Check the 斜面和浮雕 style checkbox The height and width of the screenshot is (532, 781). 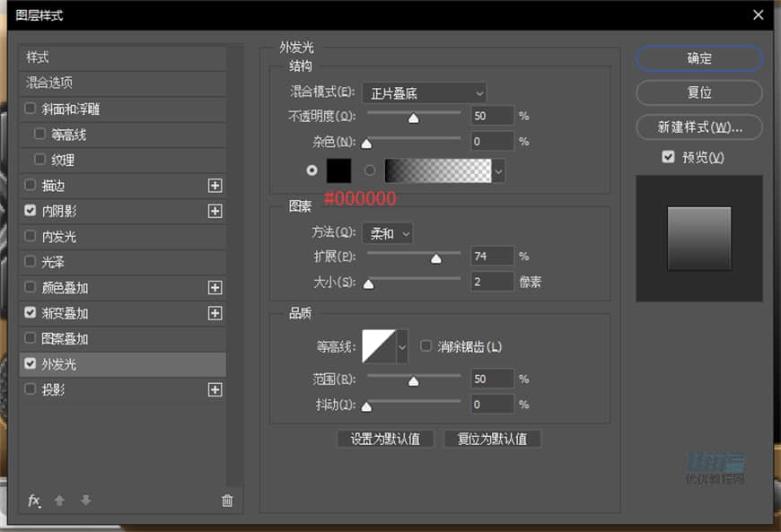29,109
